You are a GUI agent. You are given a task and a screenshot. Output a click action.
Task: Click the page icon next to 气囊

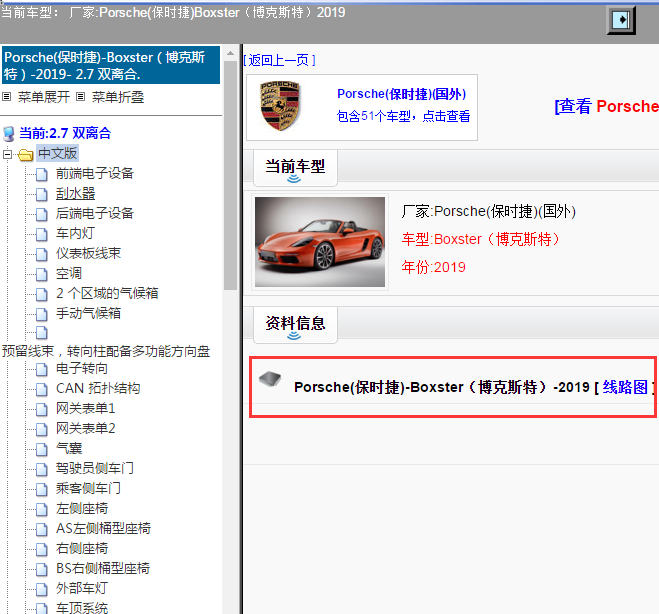(x=42, y=449)
